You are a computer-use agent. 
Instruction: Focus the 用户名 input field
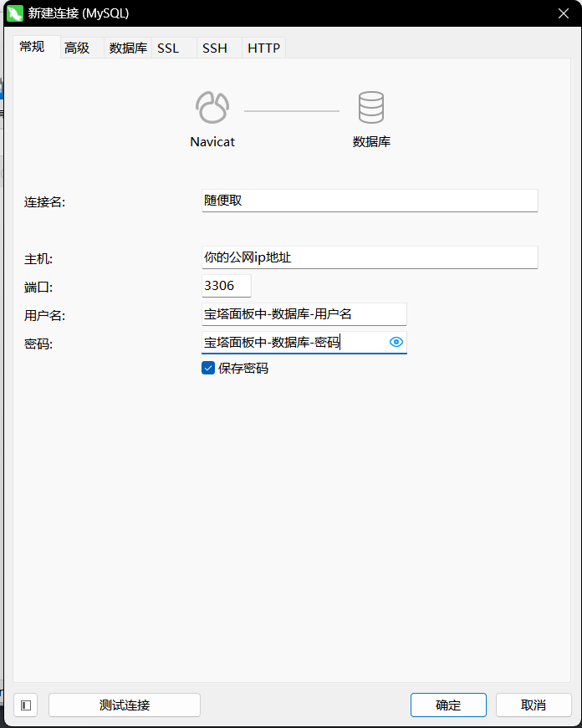pyautogui.click(x=304, y=314)
